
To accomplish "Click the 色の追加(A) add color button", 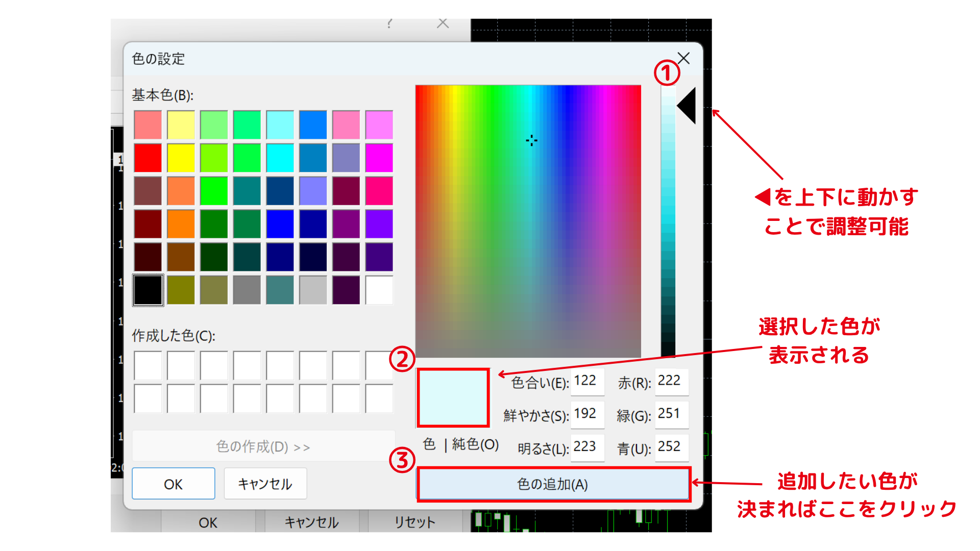I will (554, 485).
